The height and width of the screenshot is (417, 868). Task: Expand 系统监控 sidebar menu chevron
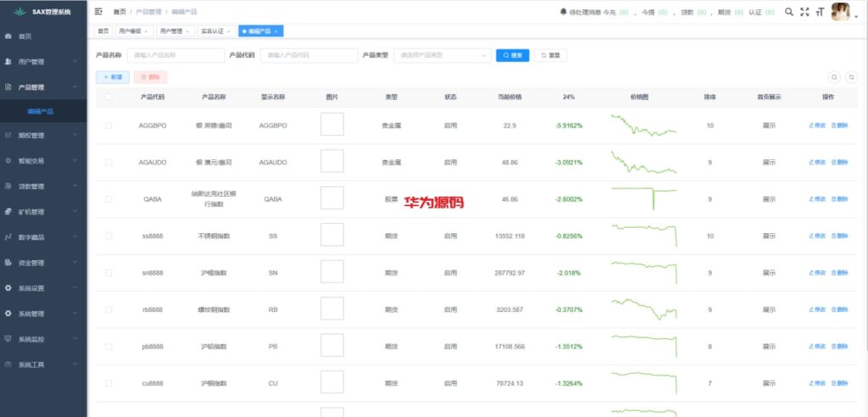75,340
